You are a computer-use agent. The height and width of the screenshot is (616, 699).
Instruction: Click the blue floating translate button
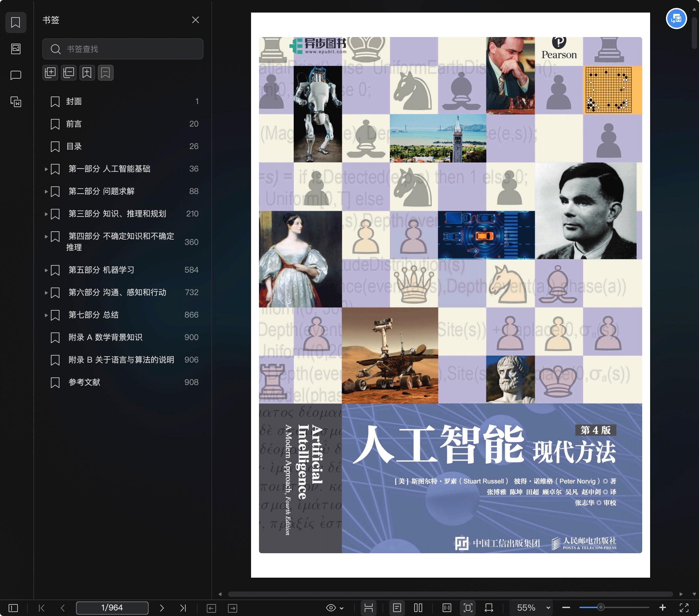point(676,19)
